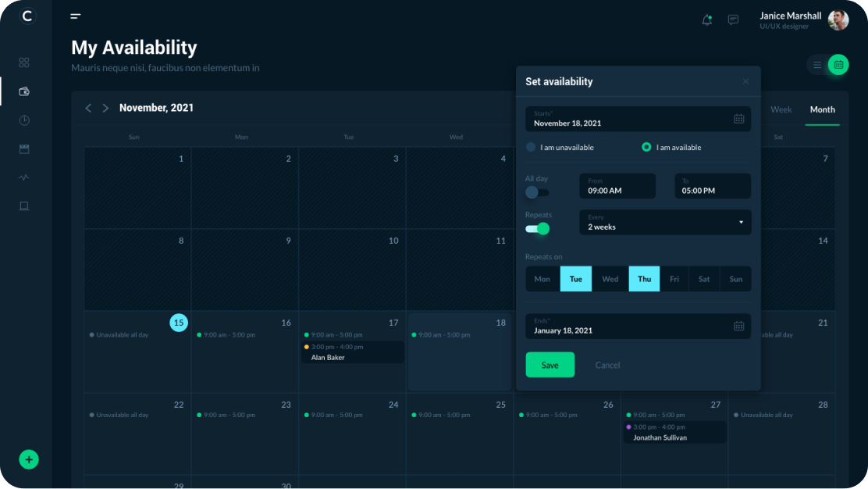The image size is (868, 489).
Task: Select Fri in Repeats on days
Action: coord(674,279)
